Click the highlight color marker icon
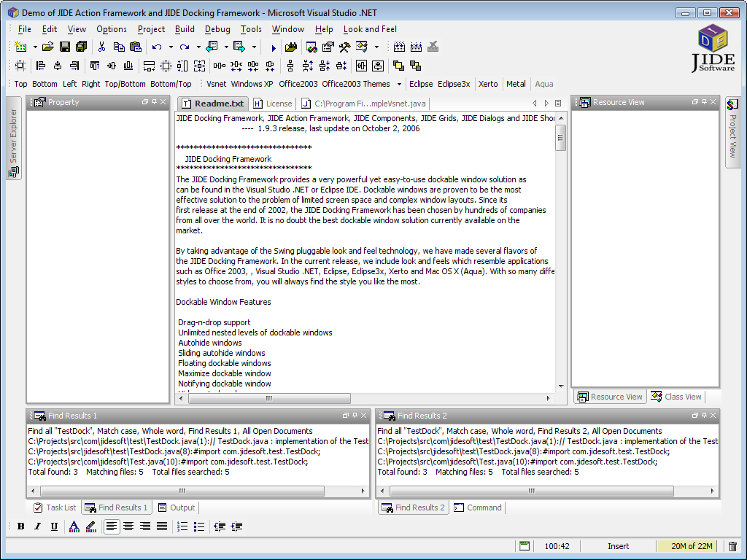The image size is (747, 560). tap(91, 526)
